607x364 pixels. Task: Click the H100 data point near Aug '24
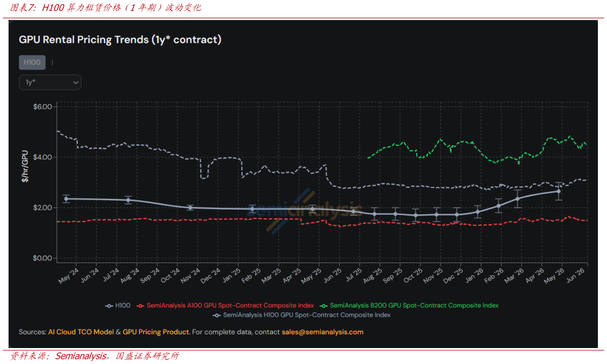point(128,200)
